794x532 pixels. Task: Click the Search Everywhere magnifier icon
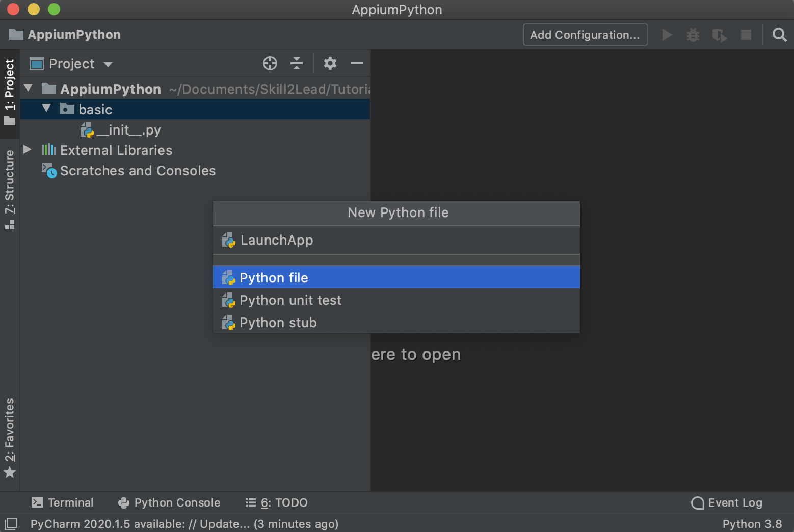[779, 35]
